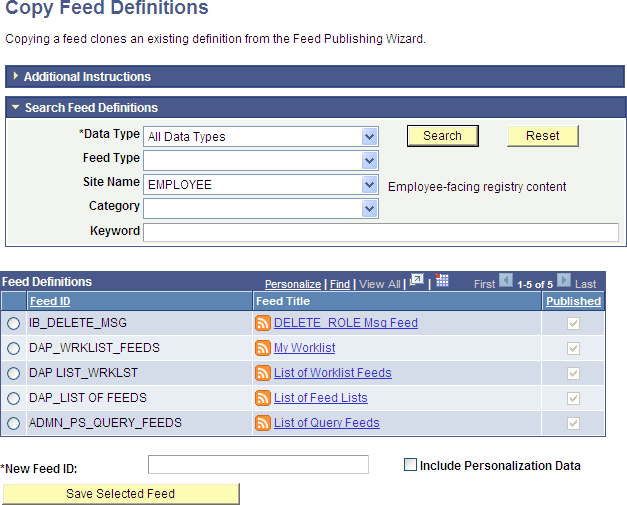Click Save Selected Feed button
This screenshot has height=505, width=627.
(x=121, y=494)
